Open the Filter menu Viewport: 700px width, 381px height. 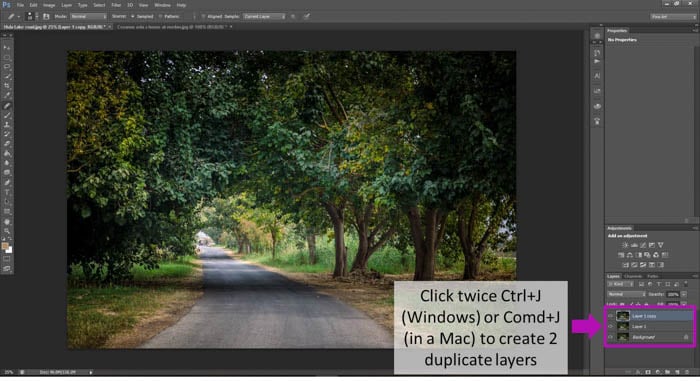click(116, 5)
